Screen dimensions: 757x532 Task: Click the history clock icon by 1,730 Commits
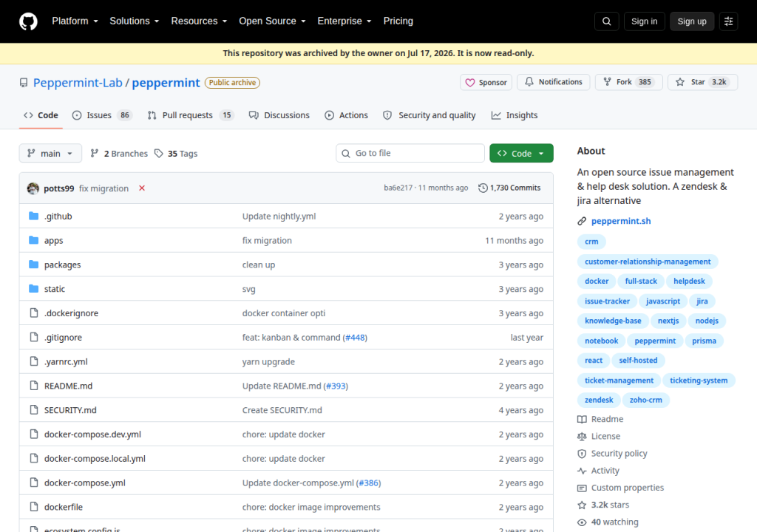point(483,188)
